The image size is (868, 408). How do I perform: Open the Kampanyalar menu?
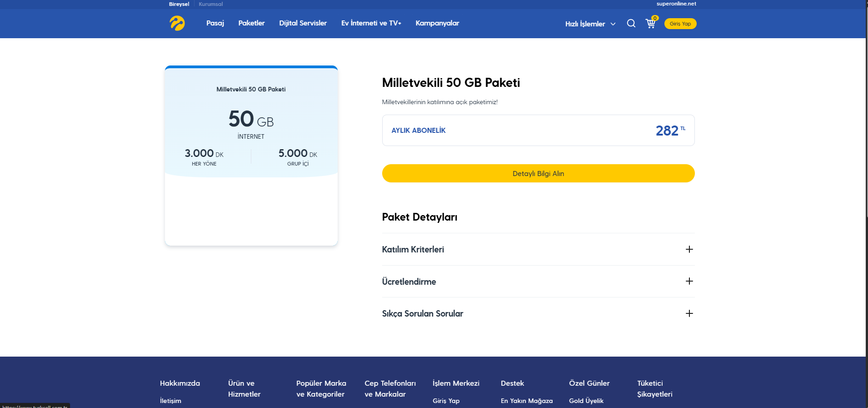437,23
